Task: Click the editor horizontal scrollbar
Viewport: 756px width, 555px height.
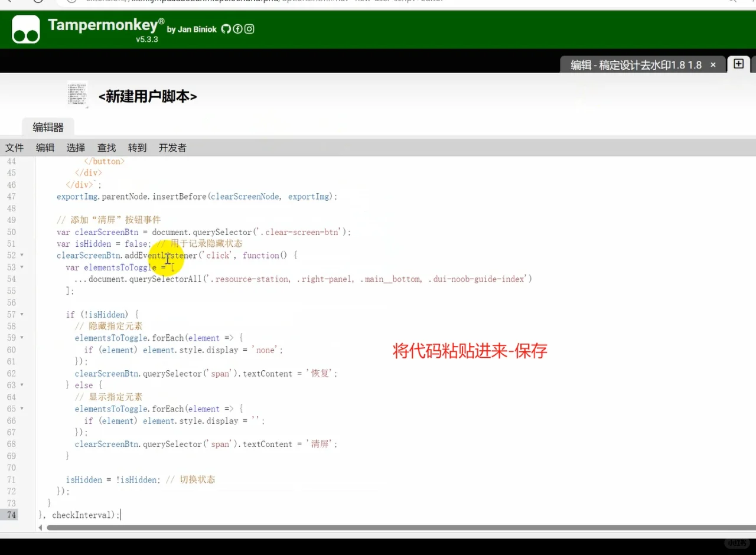Action: pyautogui.click(x=401, y=527)
